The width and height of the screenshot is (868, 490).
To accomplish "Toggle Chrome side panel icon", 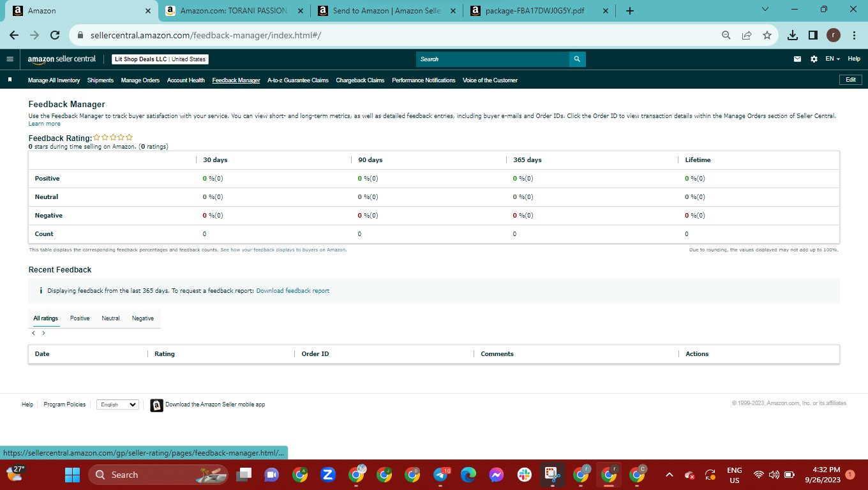I will [x=813, y=35].
